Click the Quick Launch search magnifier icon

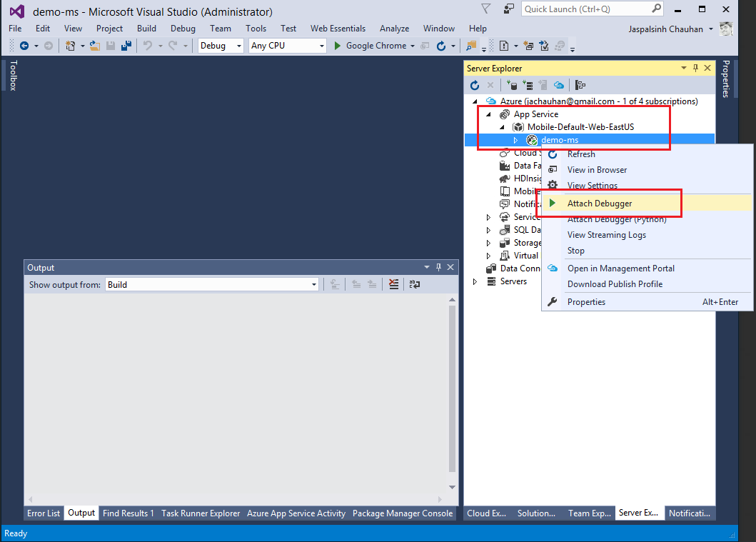coord(656,9)
